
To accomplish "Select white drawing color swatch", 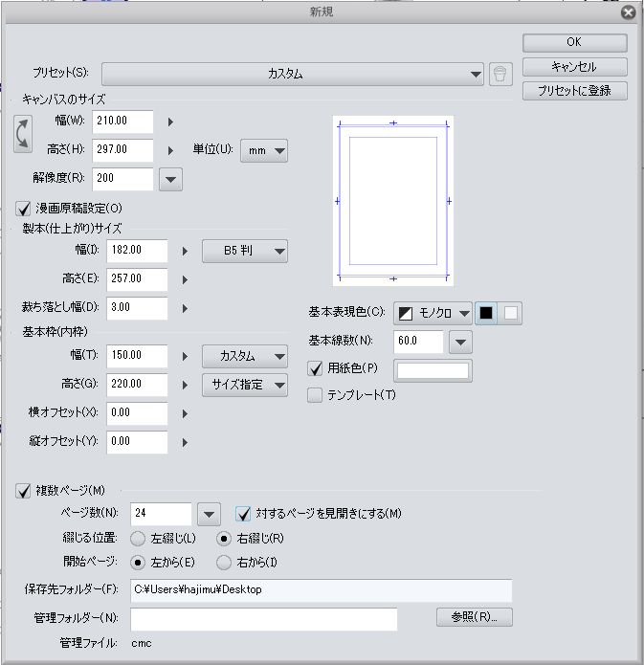I will 510,314.
